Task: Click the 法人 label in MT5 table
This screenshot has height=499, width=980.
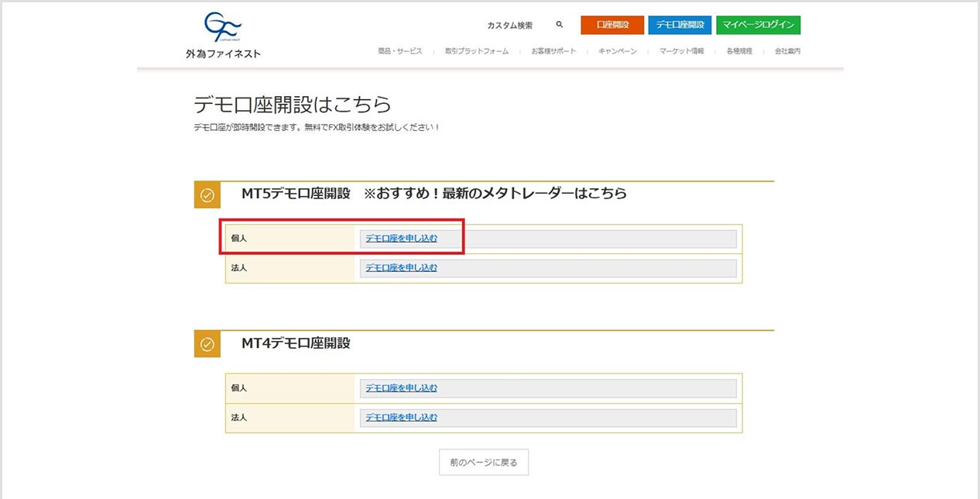Action: [x=238, y=268]
